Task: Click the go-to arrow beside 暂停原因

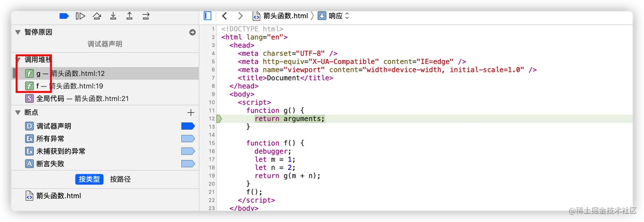Action: [x=193, y=32]
